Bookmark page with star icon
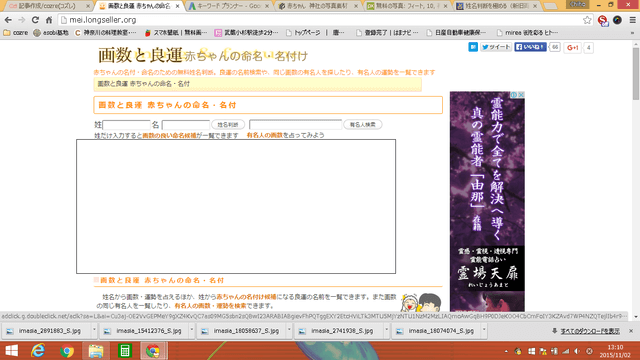The height and width of the screenshot is (360, 640). (x=587, y=20)
